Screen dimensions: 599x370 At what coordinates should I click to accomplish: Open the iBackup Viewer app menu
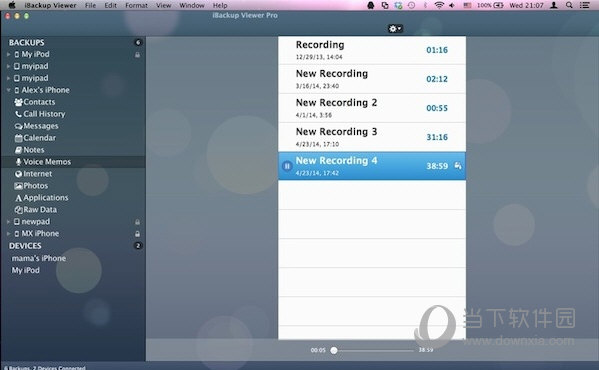(50, 5)
